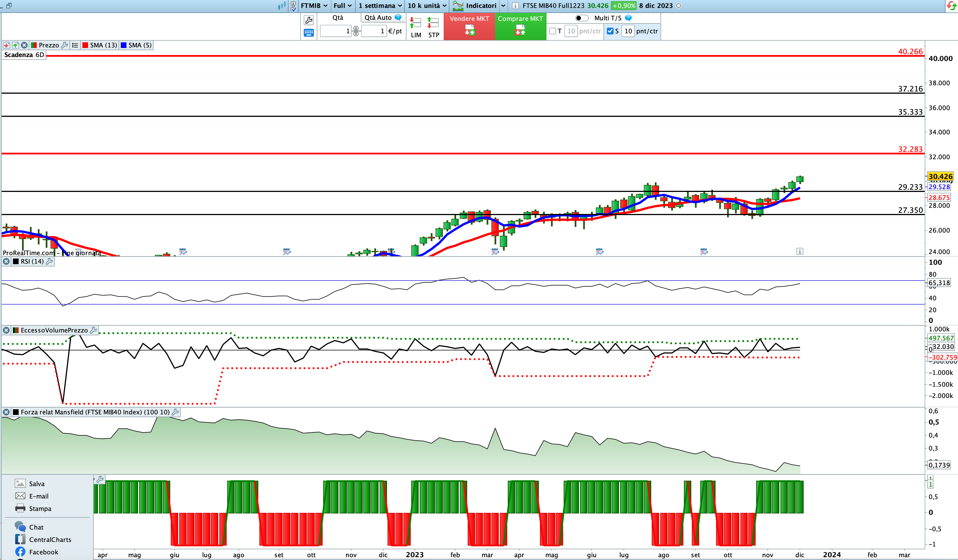Close the Forza relat Mansfield panel

(6, 412)
